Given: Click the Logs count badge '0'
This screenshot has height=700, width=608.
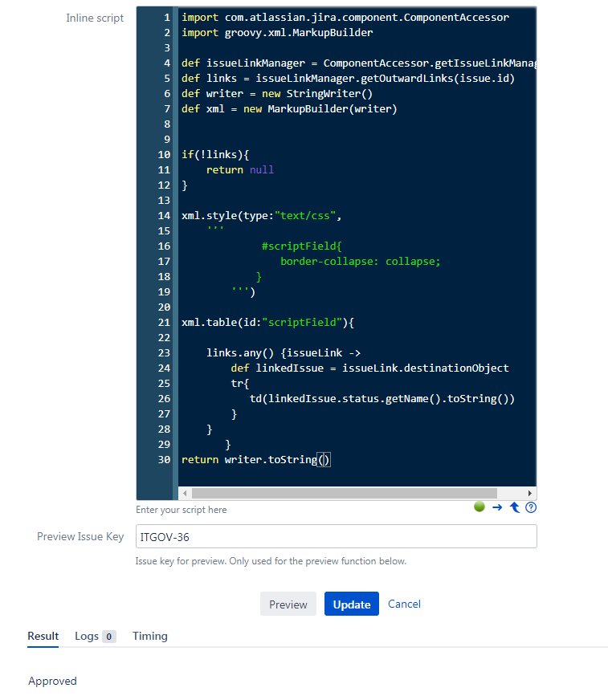Looking at the screenshot, I should pyautogui.click(x=109, y=637).
